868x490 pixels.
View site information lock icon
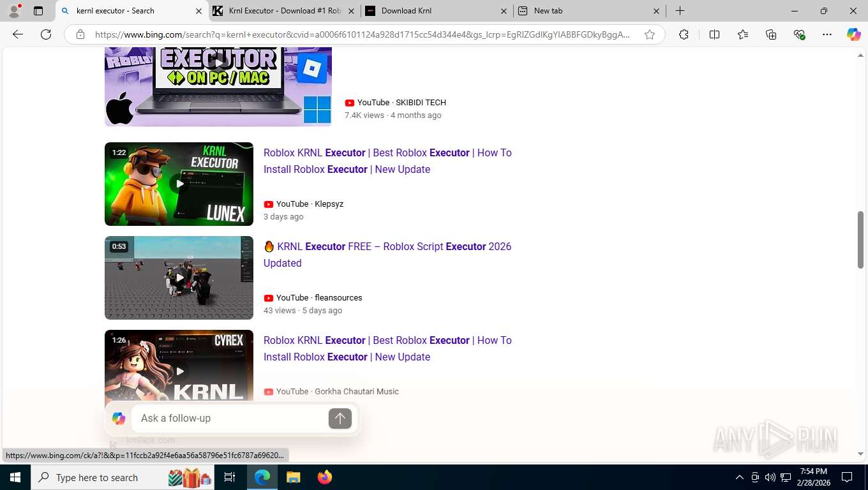pos(80,34)
